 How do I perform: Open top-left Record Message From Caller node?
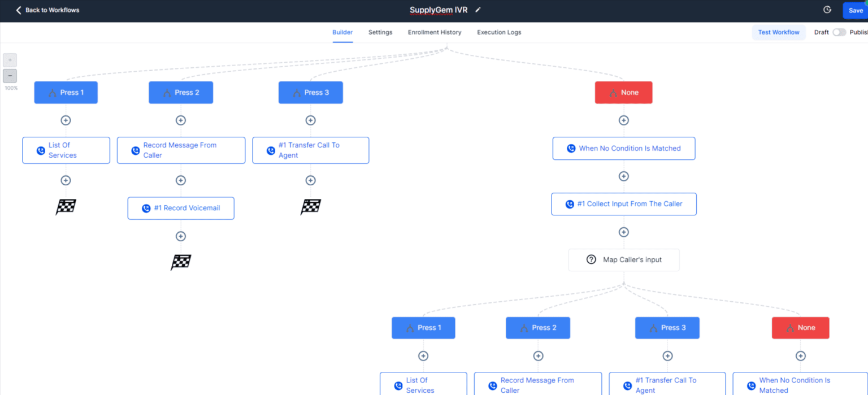[x=181, y=150]
